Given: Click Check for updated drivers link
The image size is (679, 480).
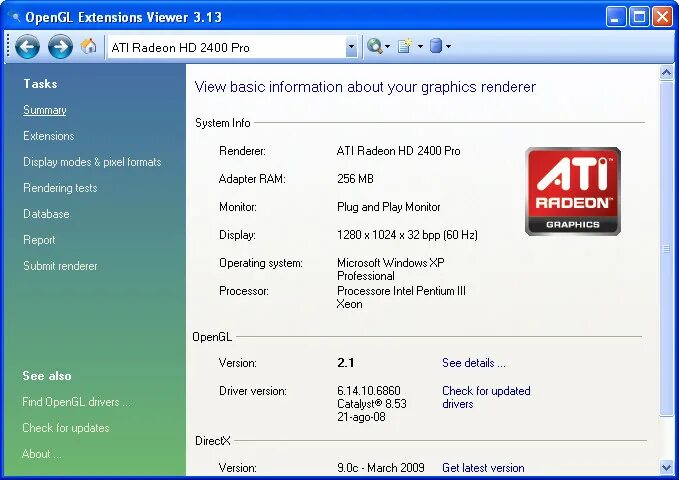Looking at the screenshot, I should click(x=486, y=397).
